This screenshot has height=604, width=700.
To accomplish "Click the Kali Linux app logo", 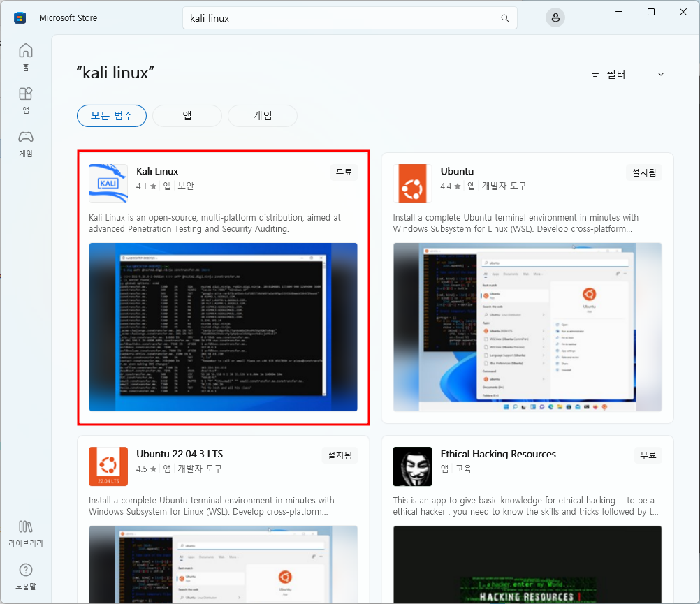I will coord(108,184).
